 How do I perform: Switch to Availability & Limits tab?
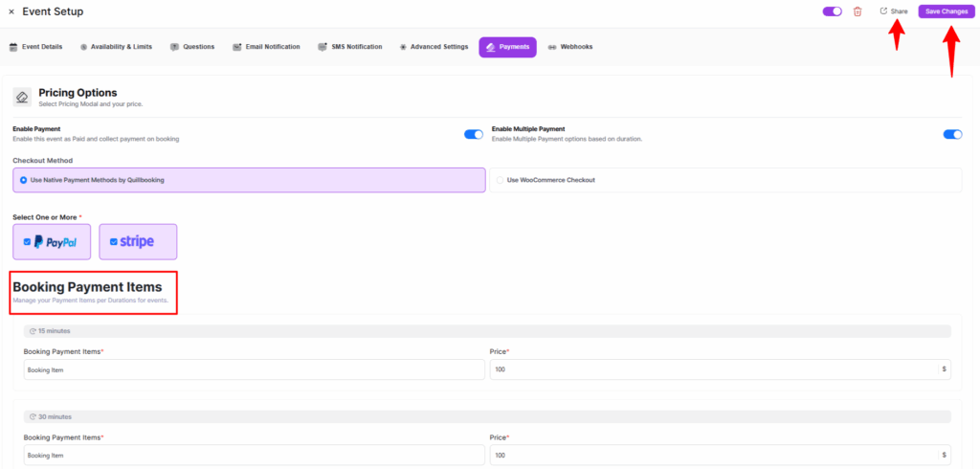click(x=119, y=47)
